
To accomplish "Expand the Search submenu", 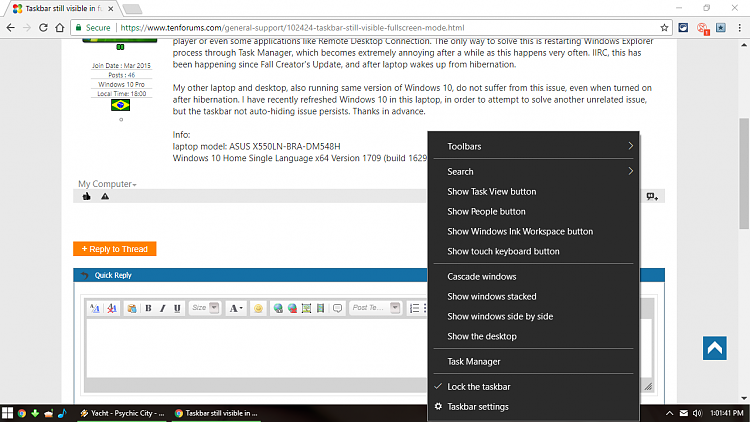I will pos(533,171).
